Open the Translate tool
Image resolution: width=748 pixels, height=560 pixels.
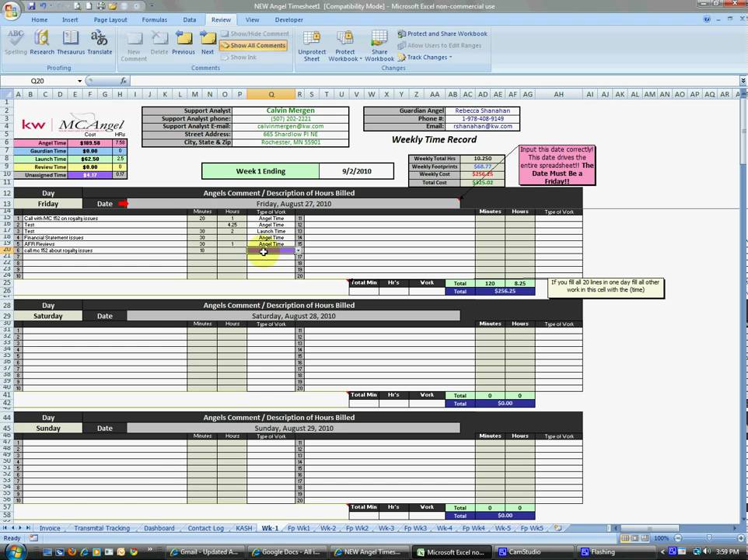(x=100, y=43)
